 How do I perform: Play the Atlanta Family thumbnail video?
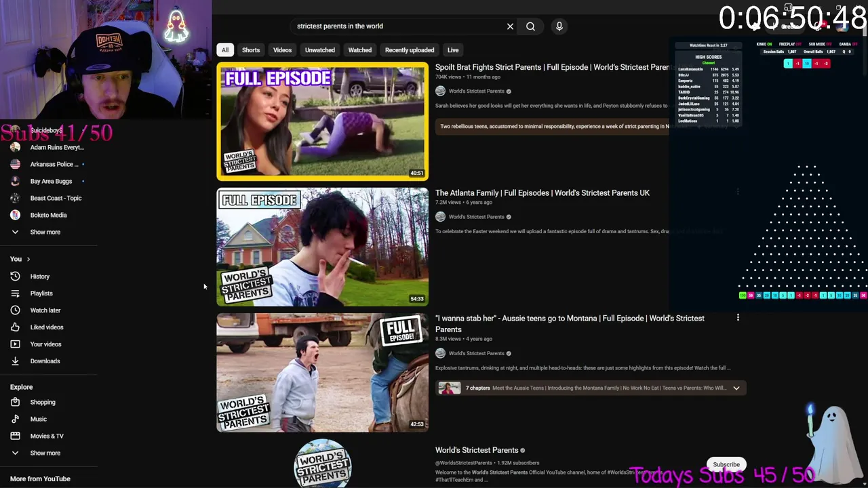322,247
